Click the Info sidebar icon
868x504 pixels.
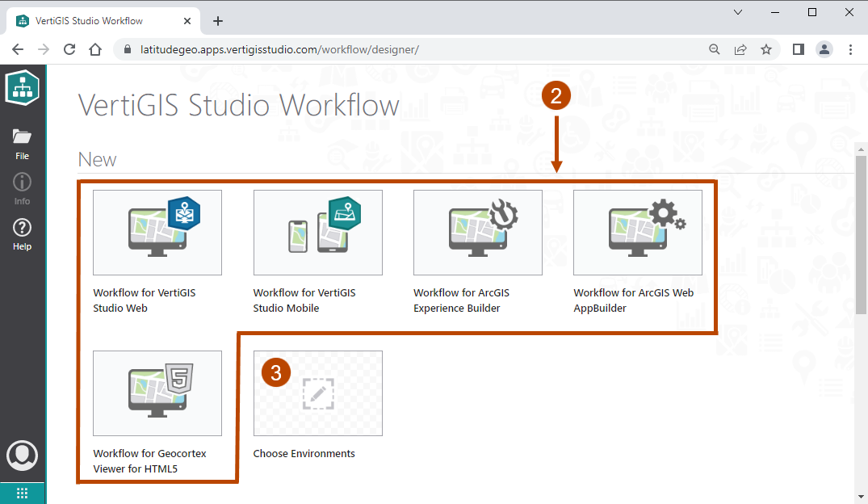(x=22, y=189)
